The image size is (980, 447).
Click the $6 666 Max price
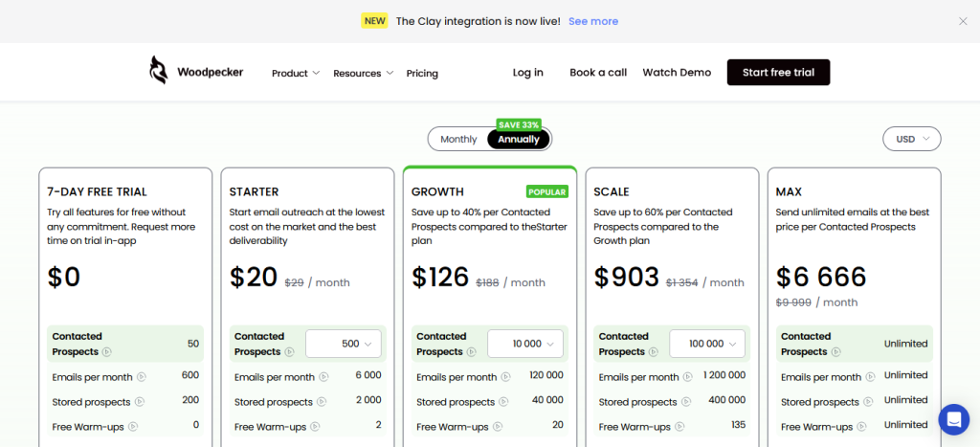point(821,277)
